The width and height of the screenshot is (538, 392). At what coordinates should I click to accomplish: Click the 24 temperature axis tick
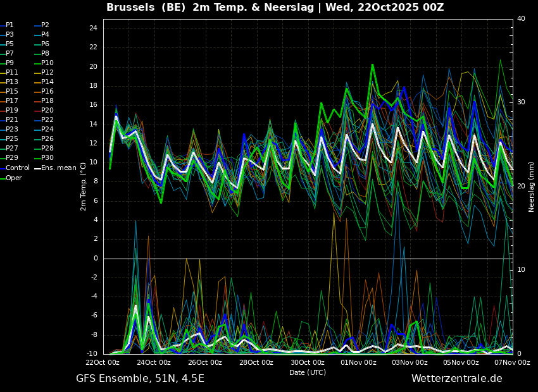92,28
